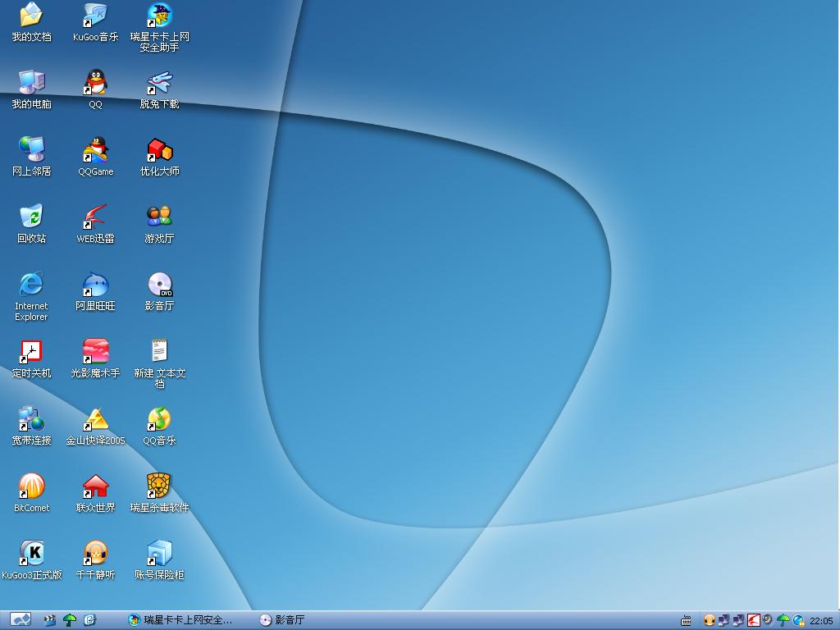Viewport: 840px width, 630px height.
Task: Open the 优化大师 optimizer icon
Action: (x=159, y=150)
